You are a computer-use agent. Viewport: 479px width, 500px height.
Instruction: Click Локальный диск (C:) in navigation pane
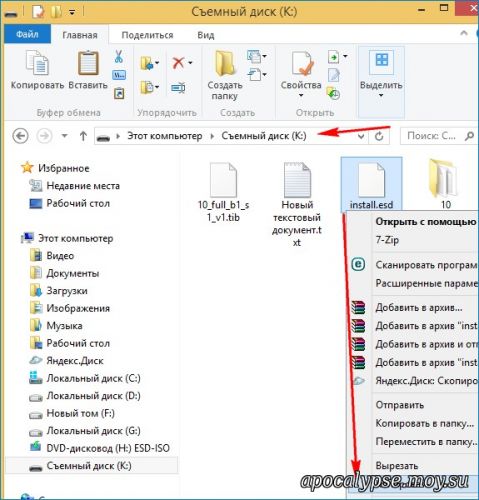click(x=93, y=378)
